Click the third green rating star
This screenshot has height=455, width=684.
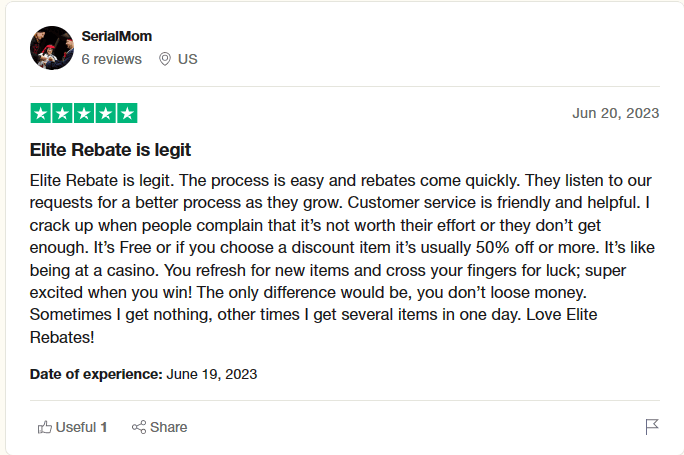84,113
